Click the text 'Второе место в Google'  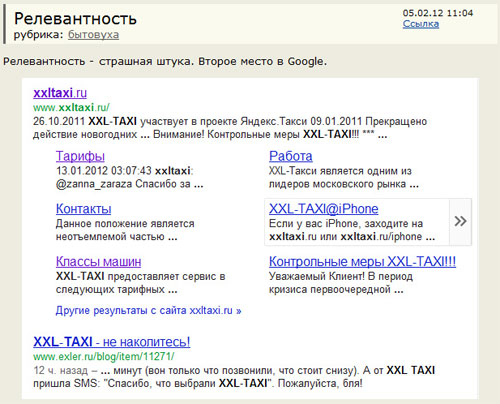[x=261, y=62]
